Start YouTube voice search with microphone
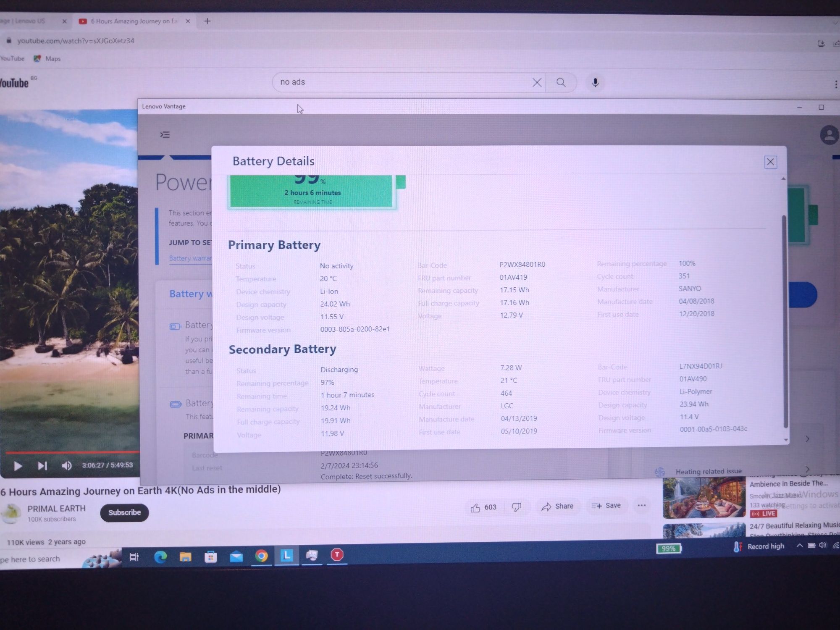840x630 pixels. [595, 83]
